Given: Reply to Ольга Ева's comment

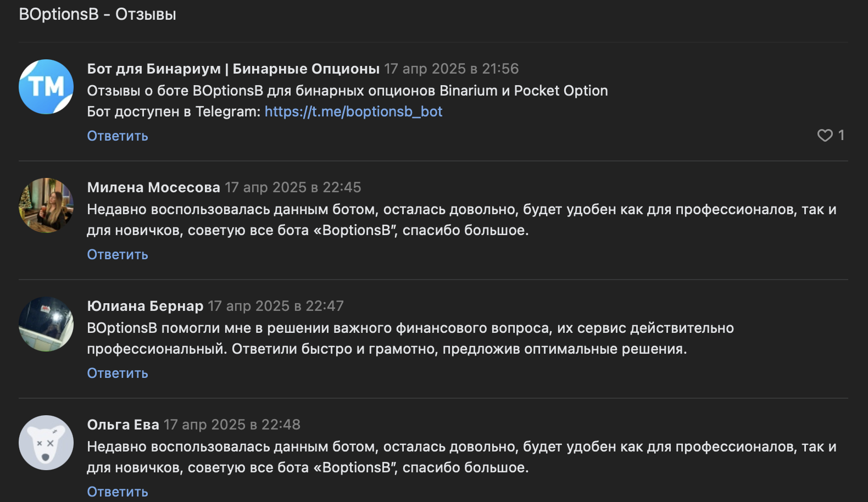Looking at the screenshot, I should tap(118, 492).
